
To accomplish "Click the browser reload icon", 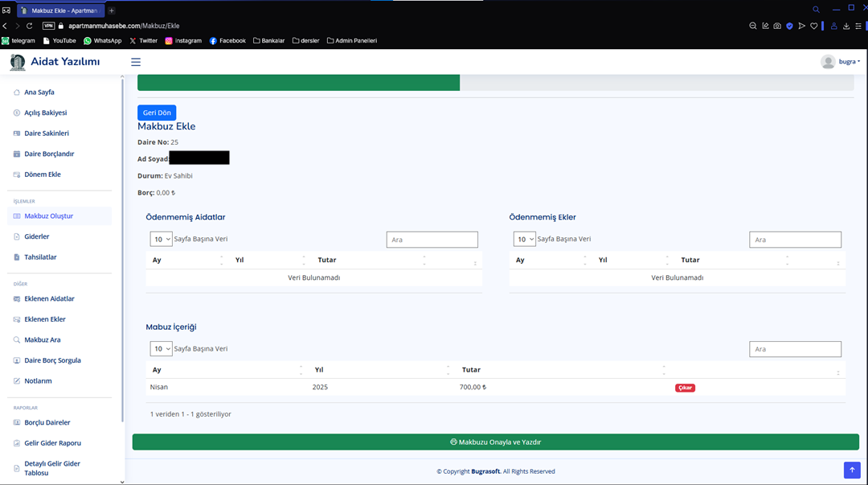I will coord(30,26).
